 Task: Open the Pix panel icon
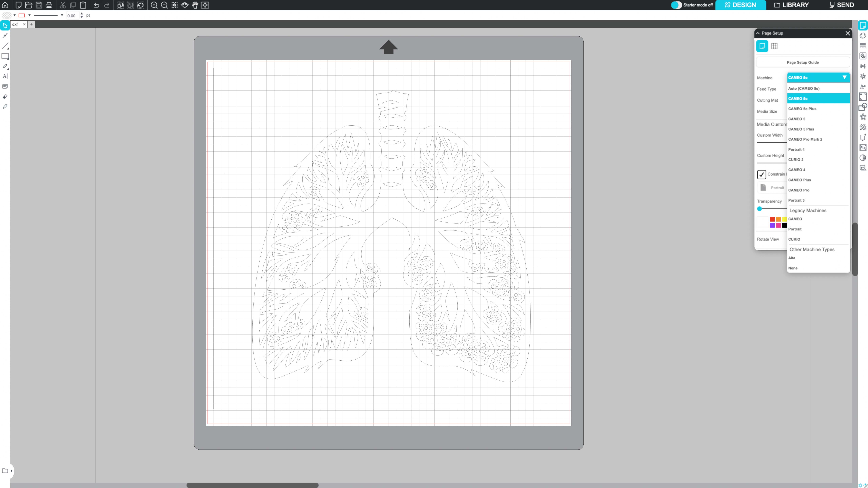863,148
